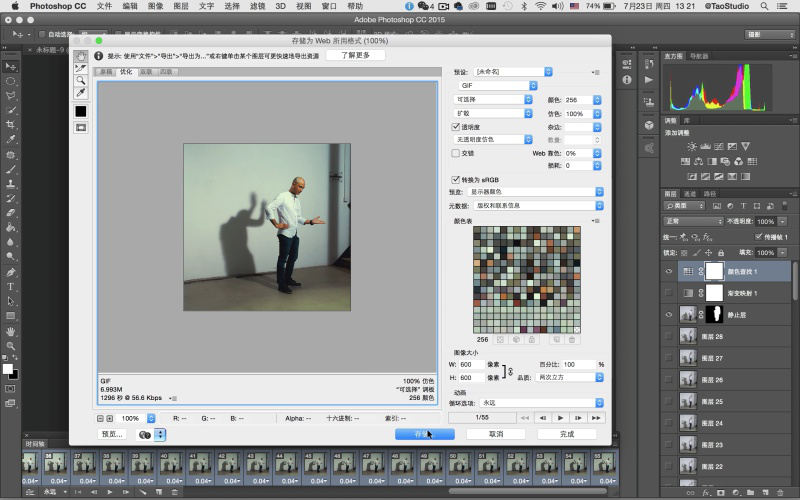Click the lock color icon under color table
Viewport: 800px width, 500px height.
point(529,340)
